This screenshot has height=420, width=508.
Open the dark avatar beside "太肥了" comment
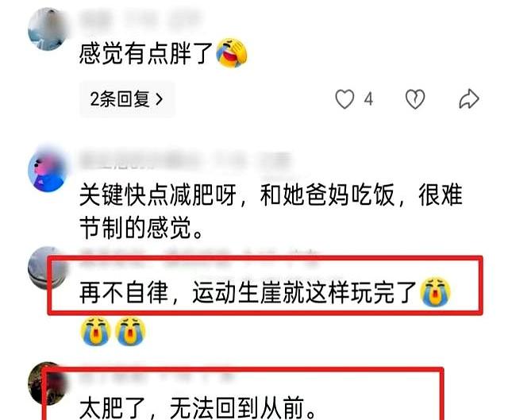(x=48, y=383)
